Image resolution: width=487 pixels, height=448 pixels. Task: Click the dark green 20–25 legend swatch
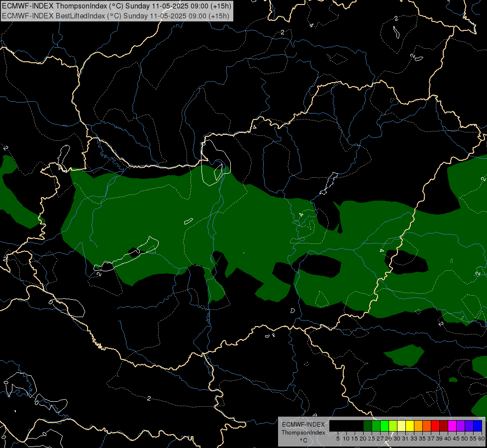[368, 426]
